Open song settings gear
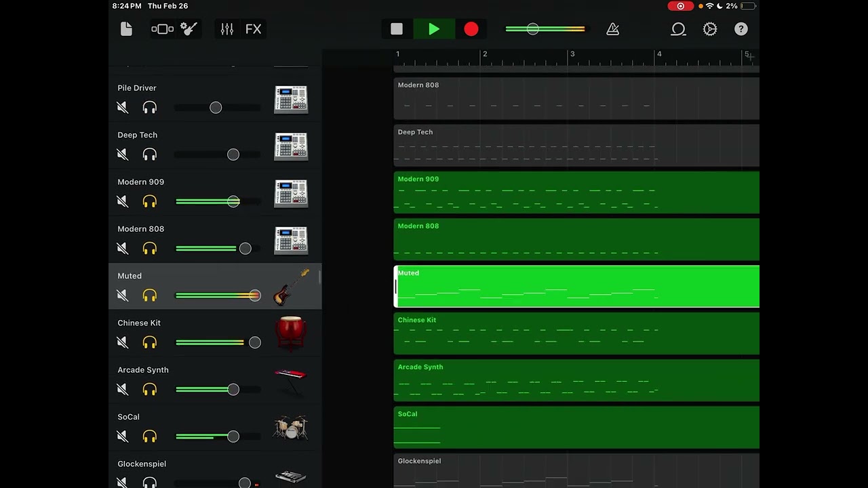868x488 pixels. point(710,29)
